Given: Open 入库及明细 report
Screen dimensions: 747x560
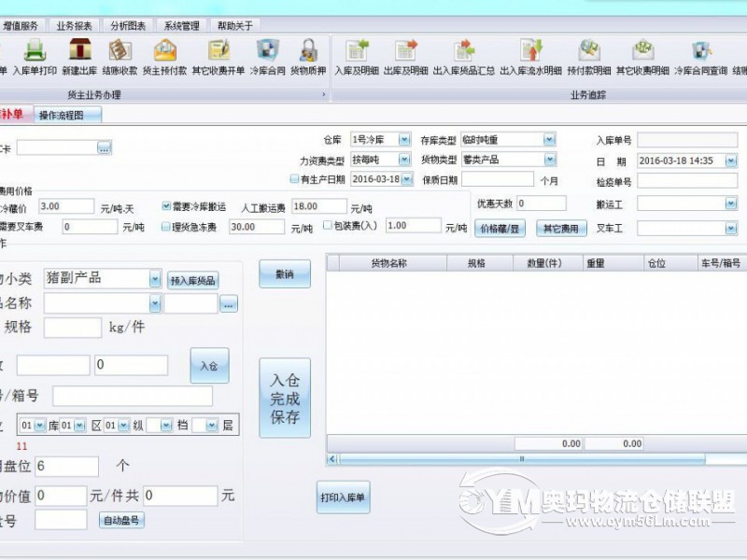Looking at the screenshot, I should (x=357, y=57).
